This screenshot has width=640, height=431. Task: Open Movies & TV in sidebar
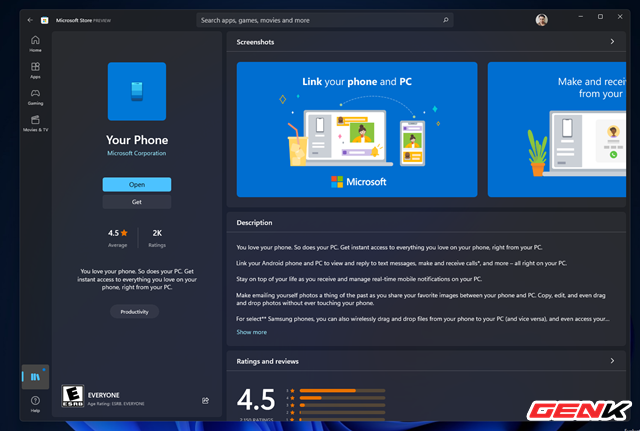[x=36, y=123]
